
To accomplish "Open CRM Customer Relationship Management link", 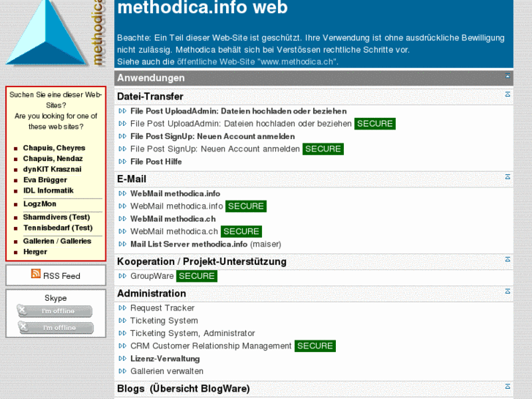I will click(x=211, y=346).
